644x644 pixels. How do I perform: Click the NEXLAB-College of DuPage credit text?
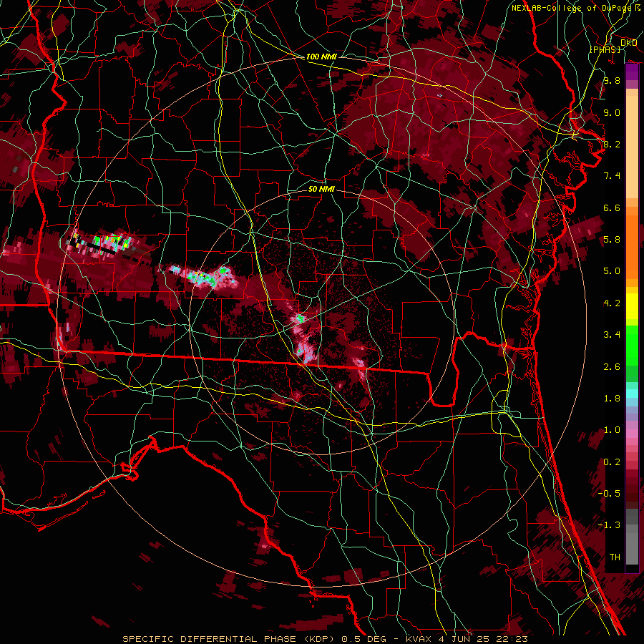tap(572, 8)
